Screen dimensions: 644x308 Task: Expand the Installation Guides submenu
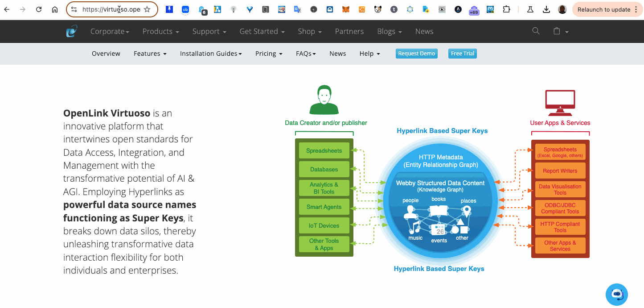211,54
